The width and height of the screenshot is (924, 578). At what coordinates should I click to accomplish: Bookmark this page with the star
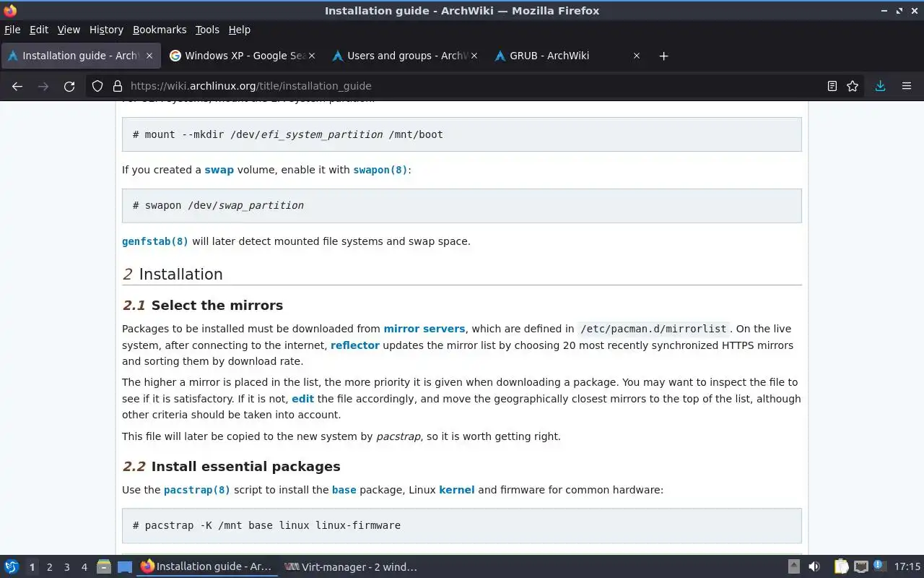click(853, 86)
